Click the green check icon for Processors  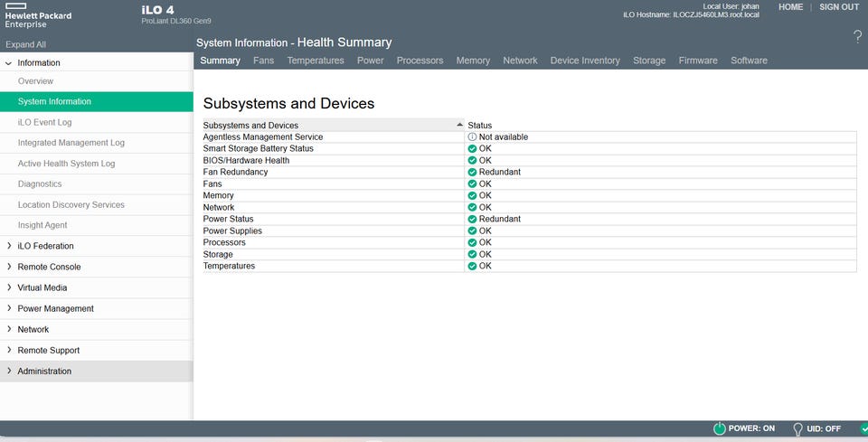point(472,242)
